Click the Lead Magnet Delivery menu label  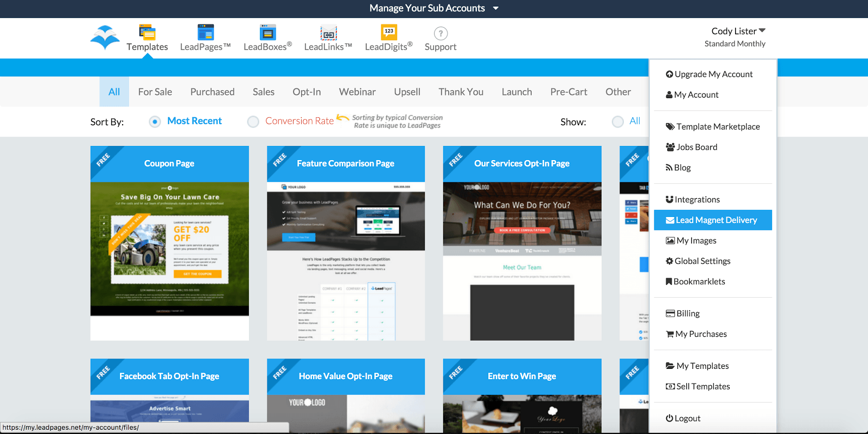(x=717, y=220)
